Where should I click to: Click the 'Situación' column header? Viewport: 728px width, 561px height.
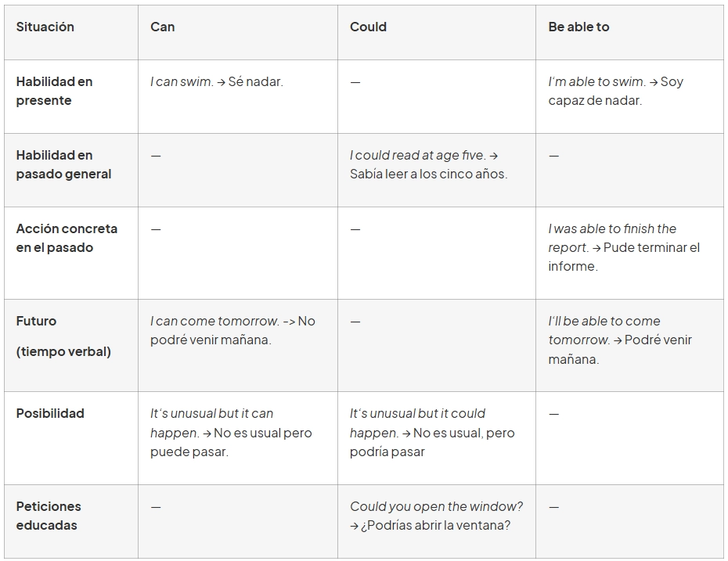click(x=45, y=27)
